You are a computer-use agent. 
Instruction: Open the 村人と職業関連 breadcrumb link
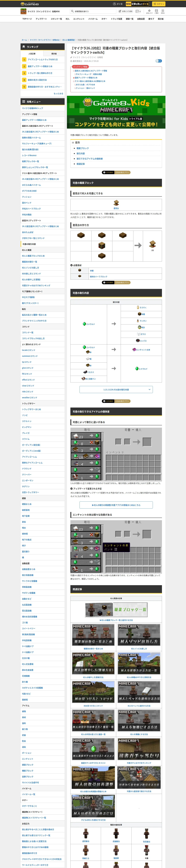click(69, 40)
